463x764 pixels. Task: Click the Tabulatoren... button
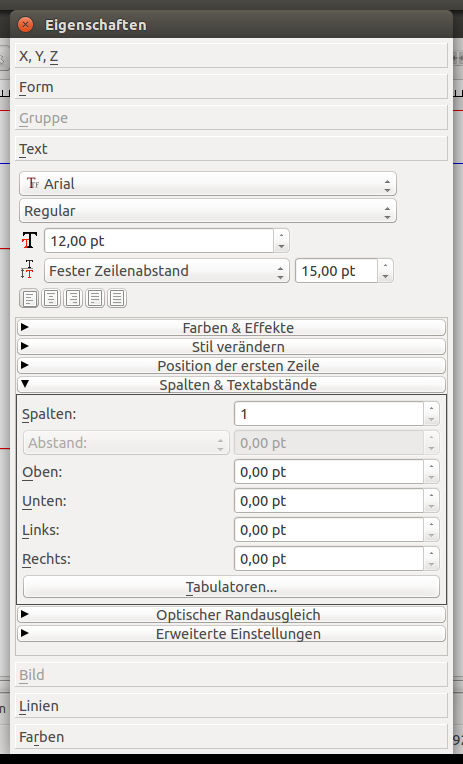point(232,587)
